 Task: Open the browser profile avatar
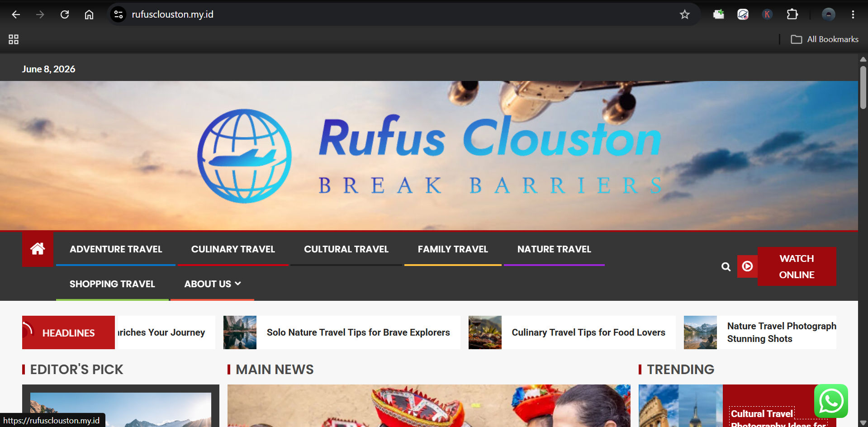point(828,14)
